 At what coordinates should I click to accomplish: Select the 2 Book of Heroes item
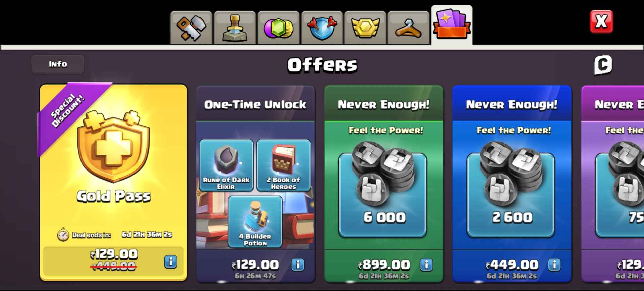point(283,165)
